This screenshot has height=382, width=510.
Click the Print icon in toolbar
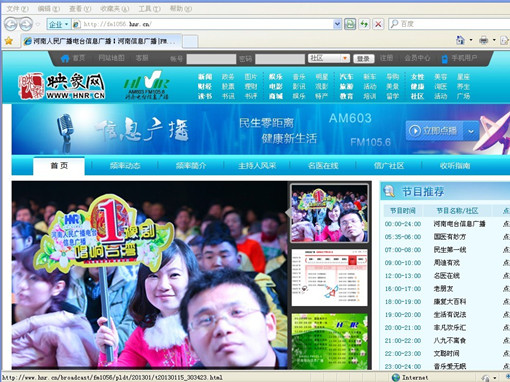point(483,40)
